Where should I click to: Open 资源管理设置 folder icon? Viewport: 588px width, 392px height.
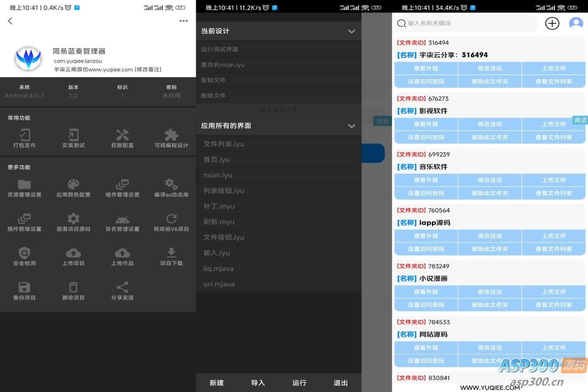click(24, 184)
